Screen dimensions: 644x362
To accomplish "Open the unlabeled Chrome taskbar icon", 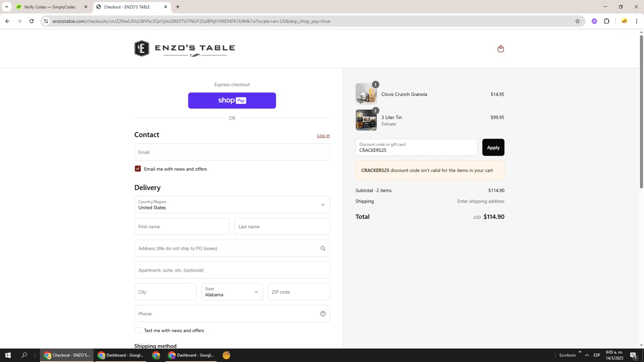I will [x=156, y=355].
